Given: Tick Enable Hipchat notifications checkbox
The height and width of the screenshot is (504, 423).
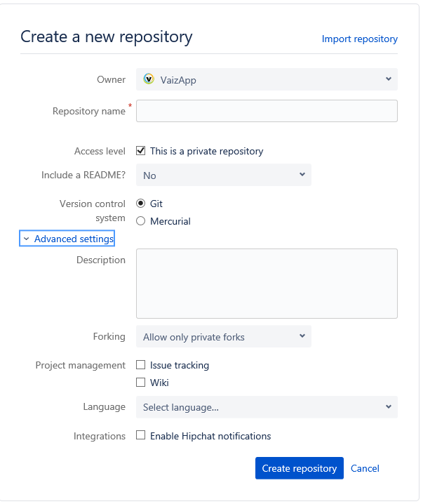Looking at the screenshot, I should (x=141, y=436).
